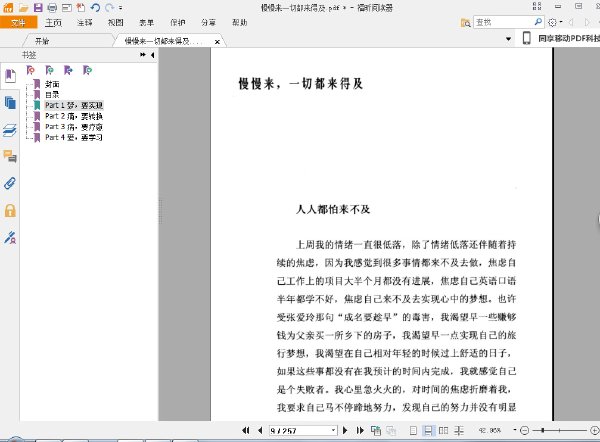This screenshot has width=600, height=442.
Task: Open the Security lock sidebar icon
Action: [10, 210]
